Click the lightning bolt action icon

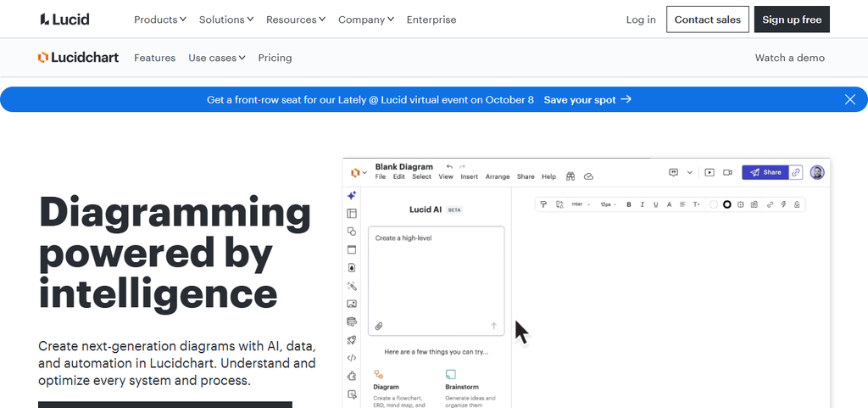pos(783,204)
